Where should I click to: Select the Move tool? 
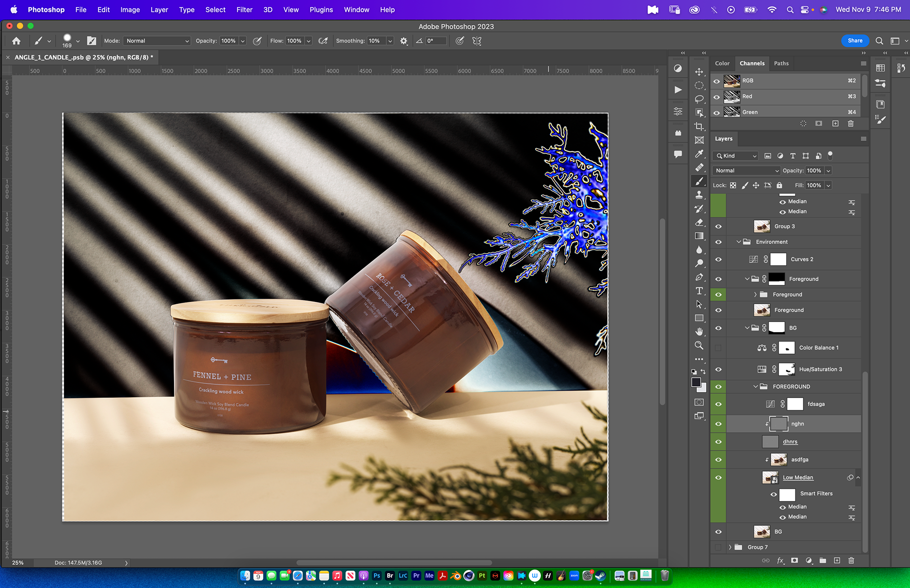tap(699, 72)
